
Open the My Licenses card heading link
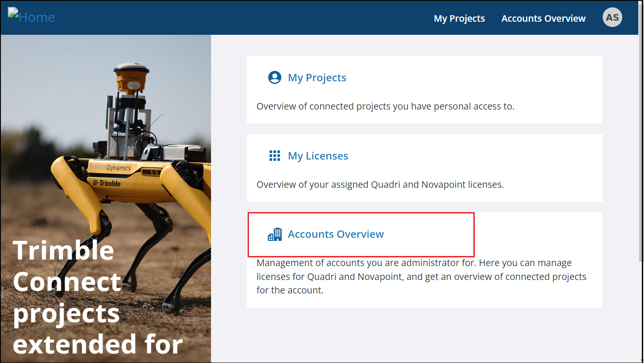coord(318,156)
